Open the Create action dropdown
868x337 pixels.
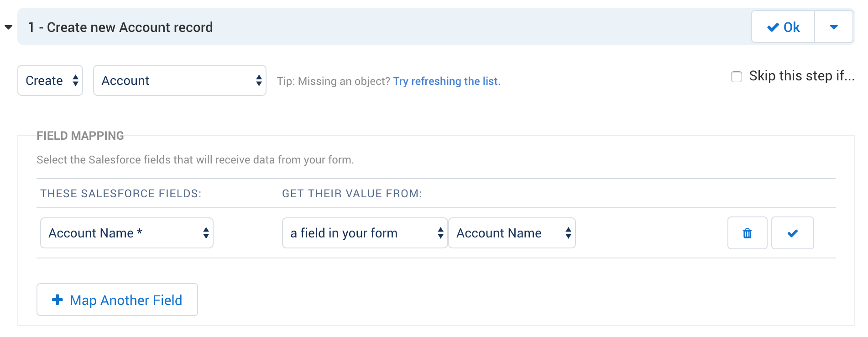pyautogui.click(x=50, y=80)
